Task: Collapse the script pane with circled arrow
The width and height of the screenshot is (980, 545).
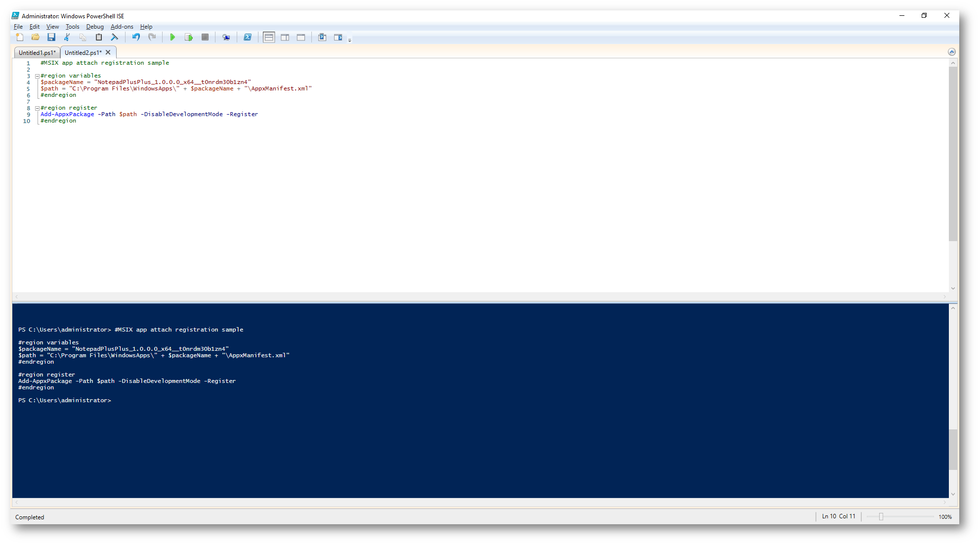Action: (x=951, y=52)
